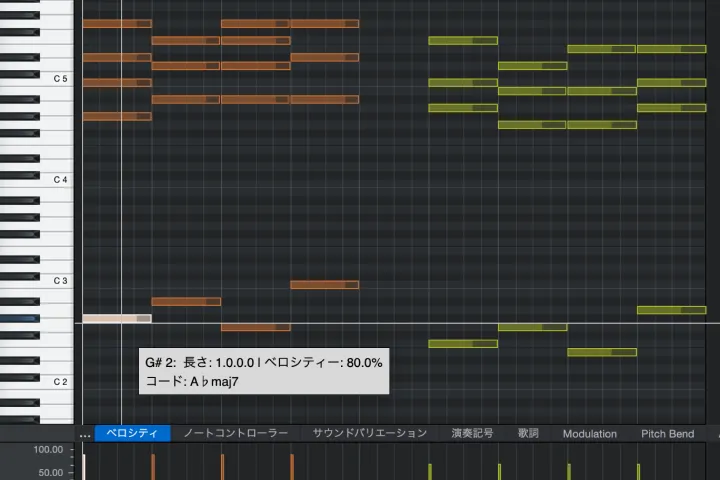Open the 演奏記号 tab
720x480 pixels.
[472, 433]
